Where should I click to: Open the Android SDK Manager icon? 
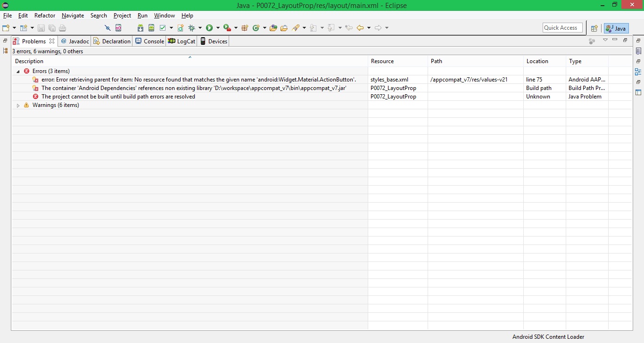[x=140, y=28]
